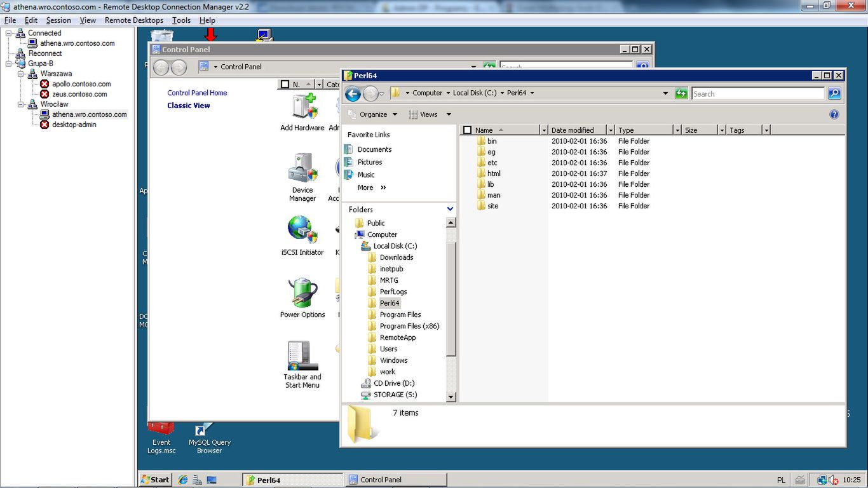868x488 pixels.
Task: Select the Reconnect node in tree
Action: click(45, 53)
